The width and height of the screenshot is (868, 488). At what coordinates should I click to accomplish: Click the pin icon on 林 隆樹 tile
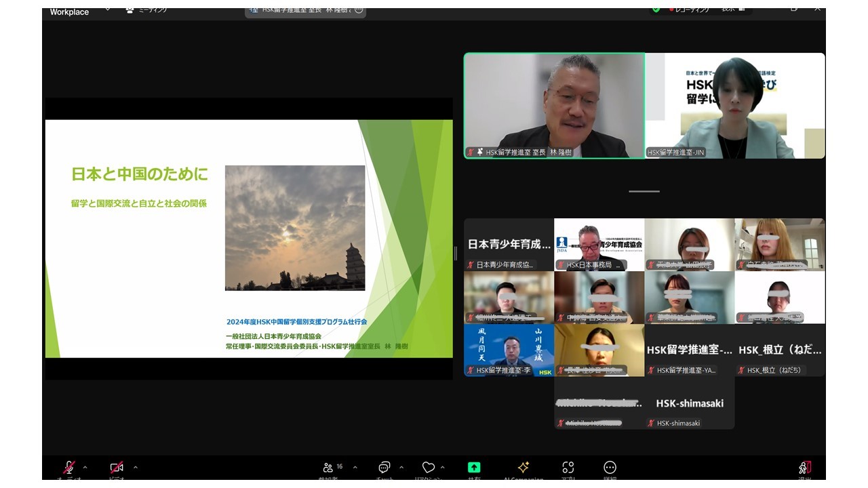pyautogui.click(x=480, y=152)
